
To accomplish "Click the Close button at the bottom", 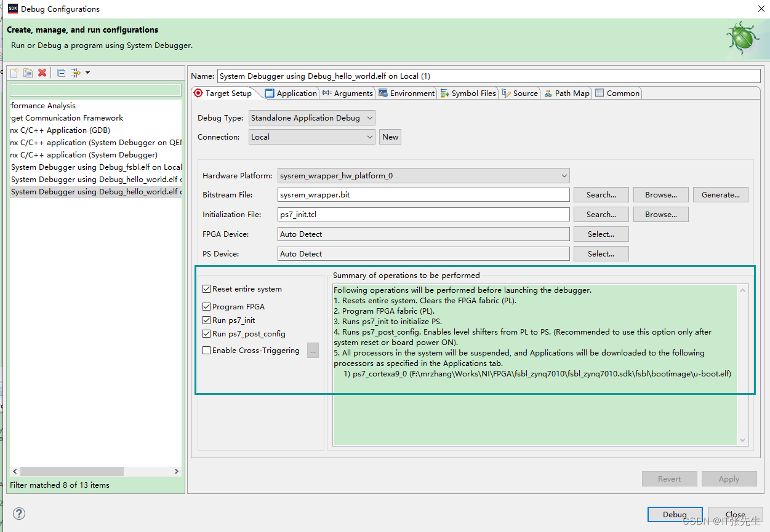I will click(736, 515).
